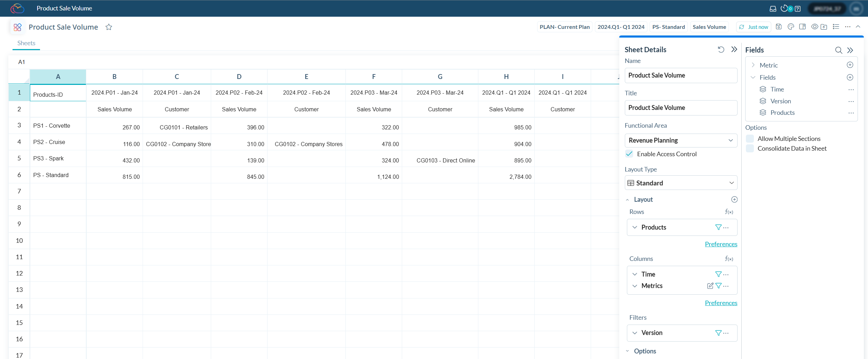The width and height of the screenshot is (868, 359).
Task: Uncheck Enable Access Control
Action: point(629,153)
